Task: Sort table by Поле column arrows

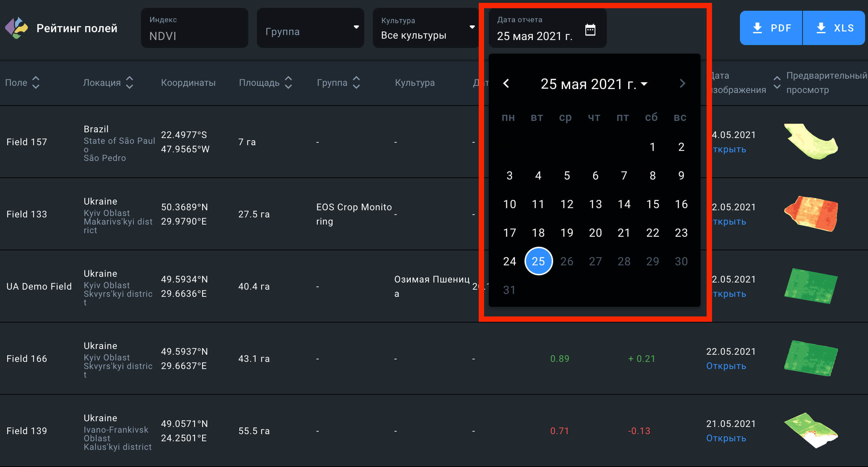Action: click(36, 83)
